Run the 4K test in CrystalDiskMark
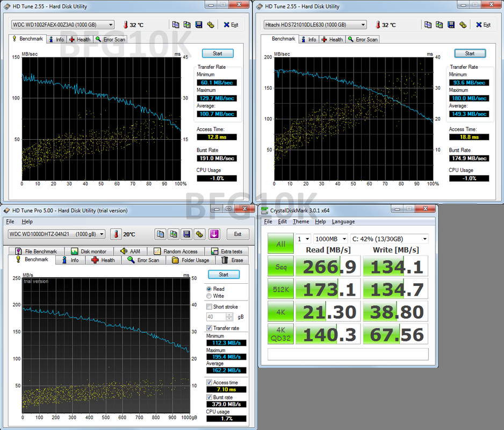This screenshot has width=504, height=430. coord(280,312)
